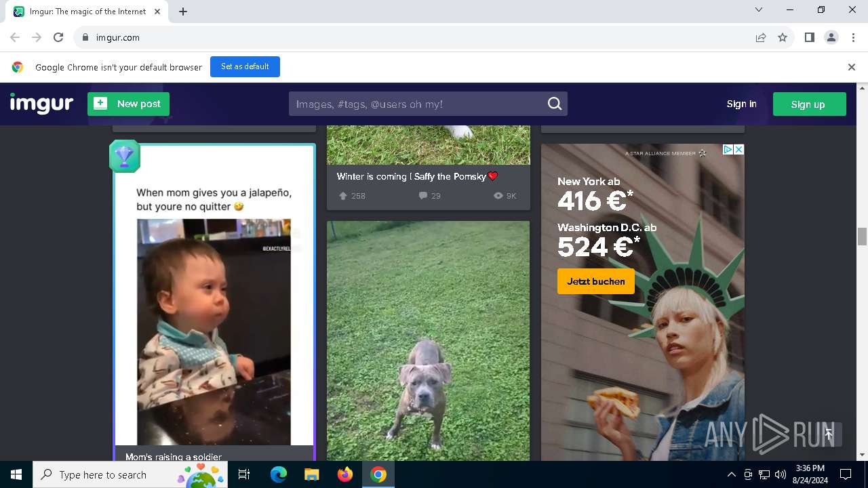Viewport: 868px width, 488px height.
Task: Expand the tab search dropdown
Action: click(x=759, y=9)
